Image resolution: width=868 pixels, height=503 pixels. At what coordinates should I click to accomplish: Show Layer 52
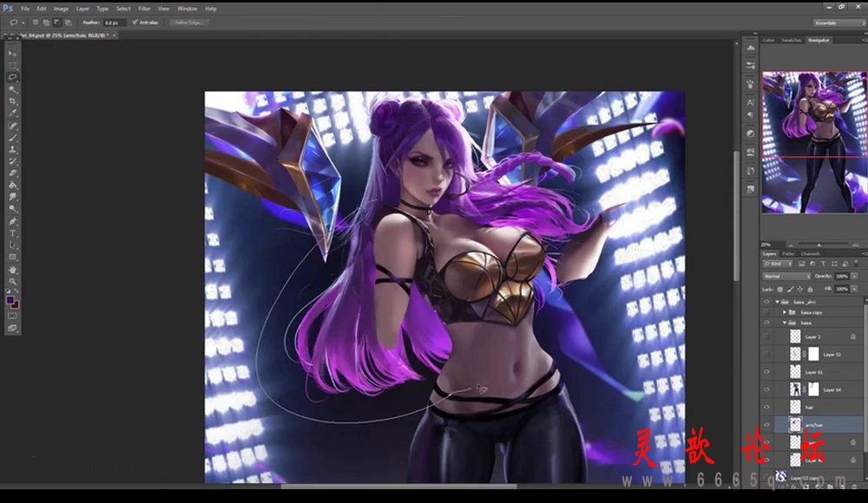[x=766, y=354]
